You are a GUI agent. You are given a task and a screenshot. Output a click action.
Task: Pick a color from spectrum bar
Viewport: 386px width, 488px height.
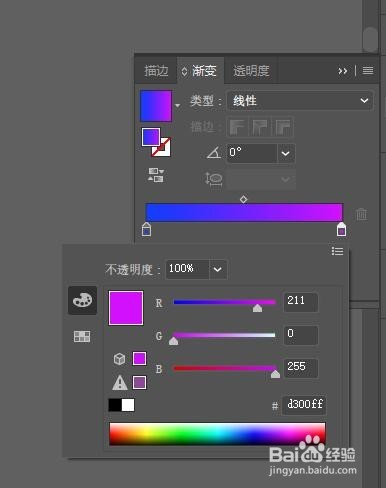[x=217, y=434]
